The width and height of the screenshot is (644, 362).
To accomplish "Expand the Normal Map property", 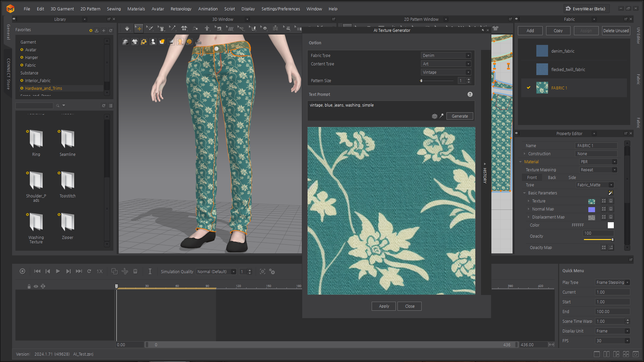I will click(529, 209).
